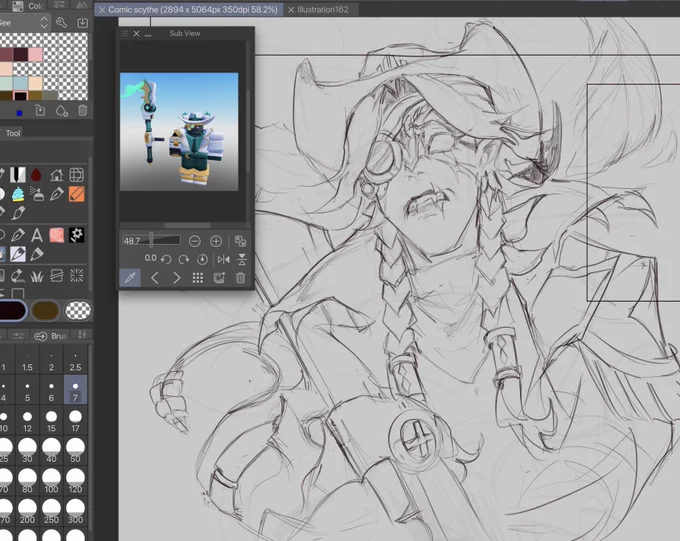Delete swatch from color set
680x541 pixels.
[x=82, y=111]
